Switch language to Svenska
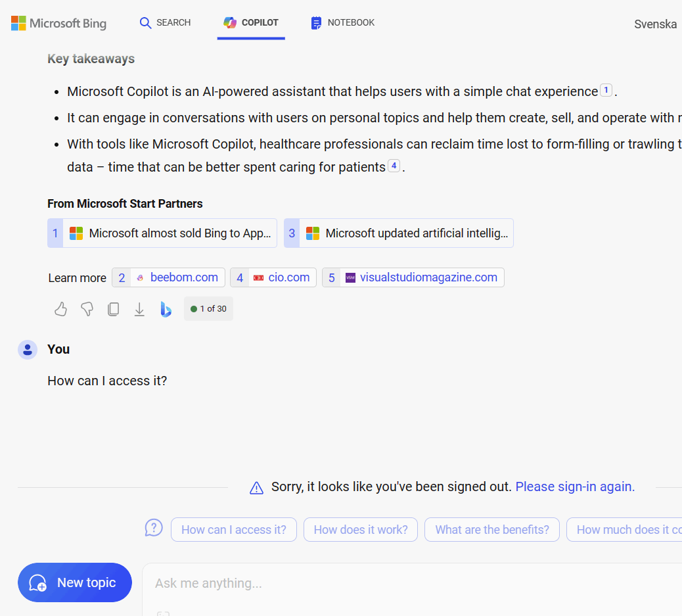Image resolution: width=682 pixels, height=616 pixels. click(655, 24)
